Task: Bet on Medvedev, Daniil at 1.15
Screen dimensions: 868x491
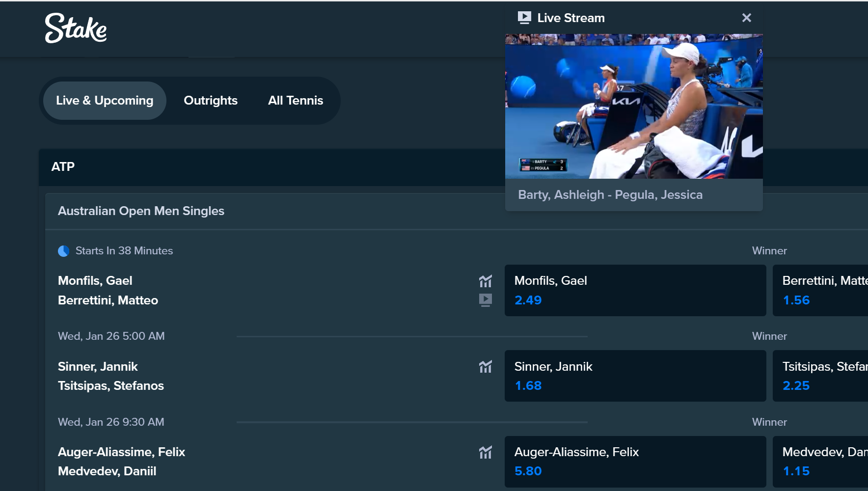Action: 820,462
